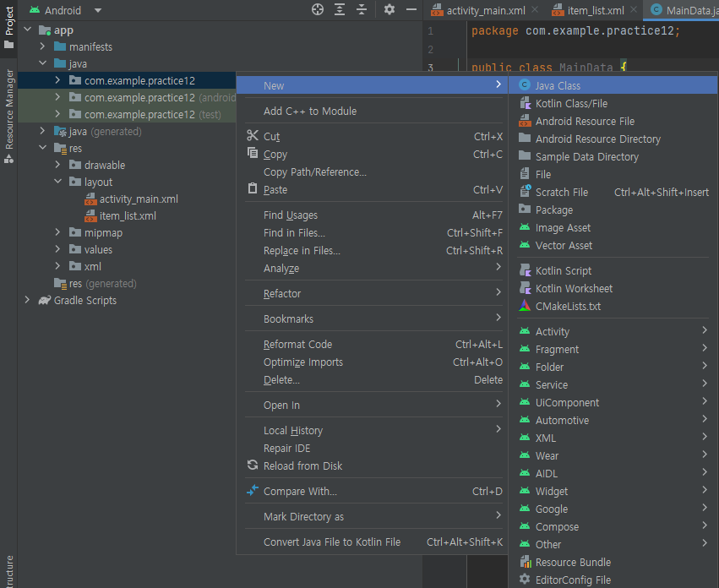Open the Widget submenu
719x588 pixels.
point(613,491)
